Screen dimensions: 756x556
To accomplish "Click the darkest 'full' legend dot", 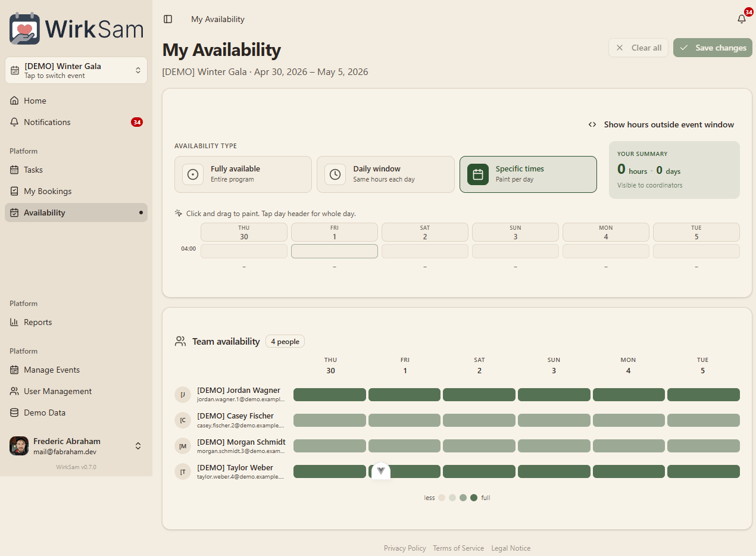I will (x=474, y=498).
